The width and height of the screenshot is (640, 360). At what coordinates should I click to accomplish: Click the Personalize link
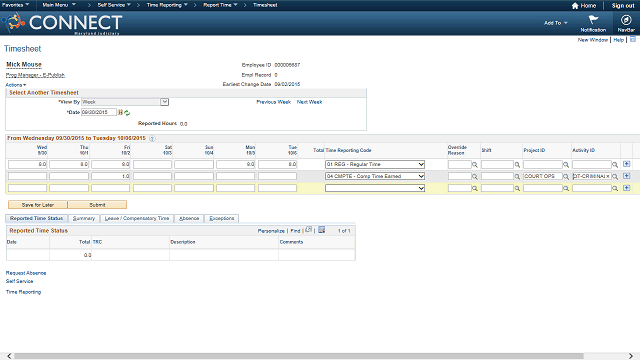pos(271,231)
